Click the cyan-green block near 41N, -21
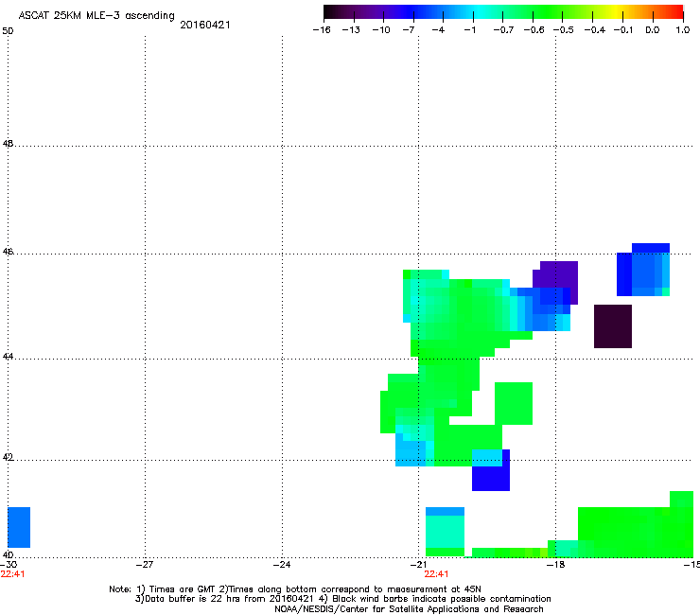This screenshot has height=615, width=700. click(x=445, y=532)
